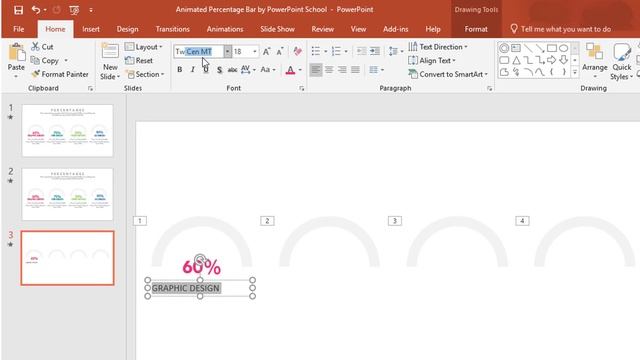This screenshot has width=640, height=360.
Task: Click the lightbulb Tell me icon
Action: point(514,29)
